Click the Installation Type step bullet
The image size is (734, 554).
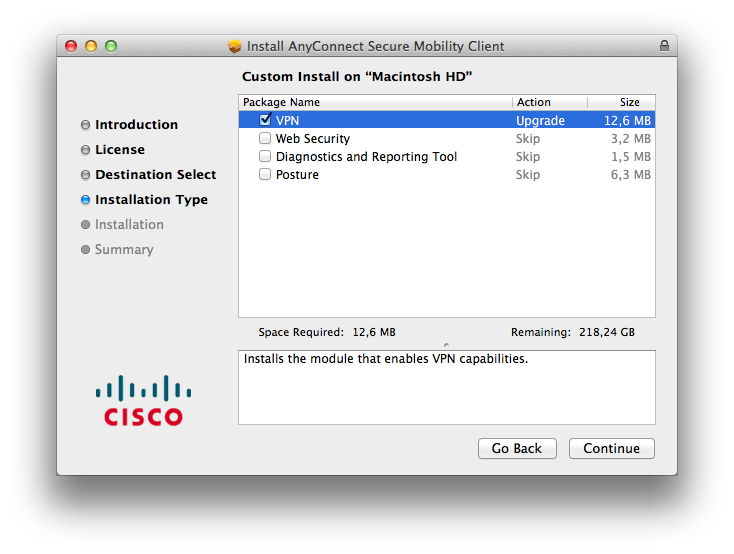tap(85, 200)
